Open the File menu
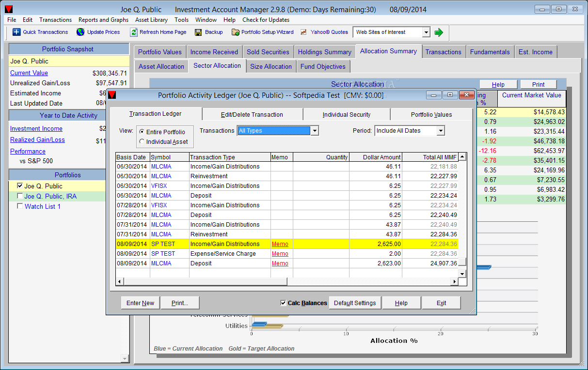 (x=12, y=20)
